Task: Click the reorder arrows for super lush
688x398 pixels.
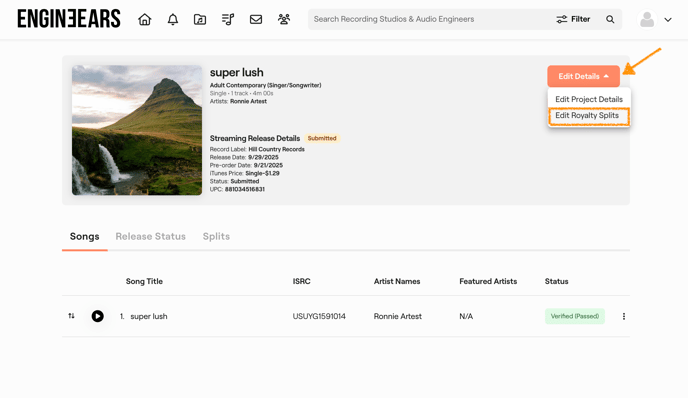Action: click(71, 316)
